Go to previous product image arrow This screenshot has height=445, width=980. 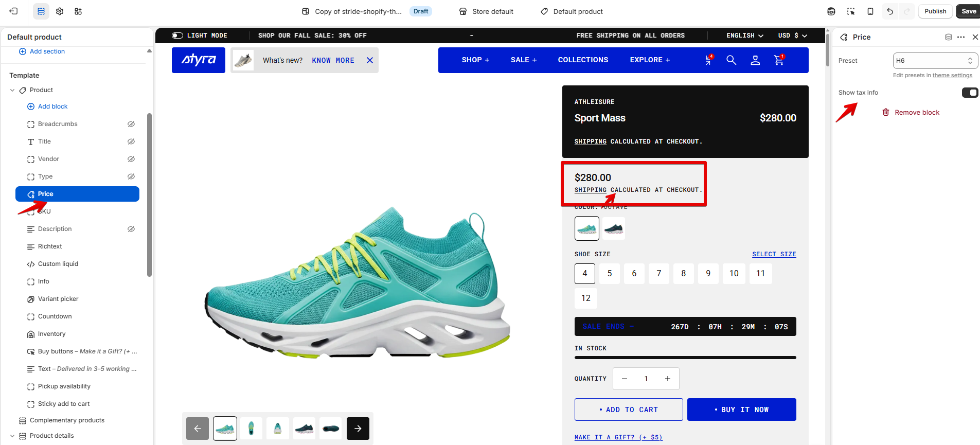coord(198,429)
